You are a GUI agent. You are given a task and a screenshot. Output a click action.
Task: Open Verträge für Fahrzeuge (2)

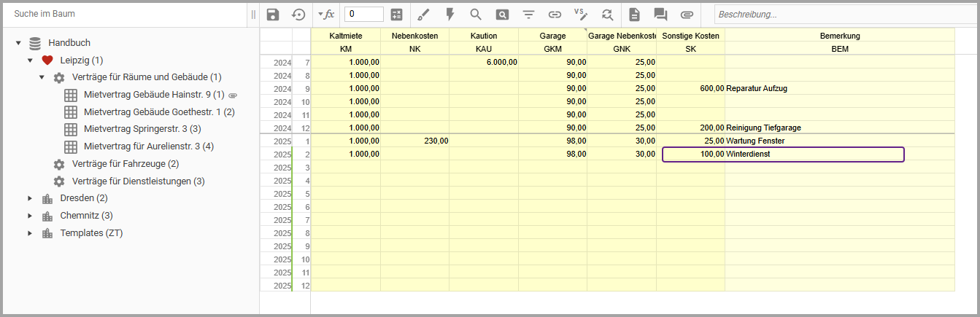(x=125, y=164)
